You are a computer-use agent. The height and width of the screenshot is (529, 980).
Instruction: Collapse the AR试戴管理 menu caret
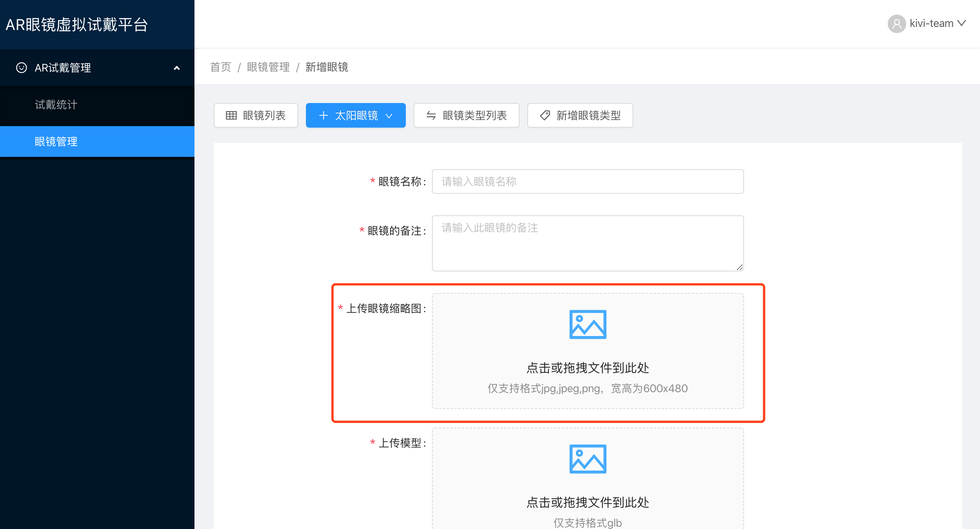point(177,68)
